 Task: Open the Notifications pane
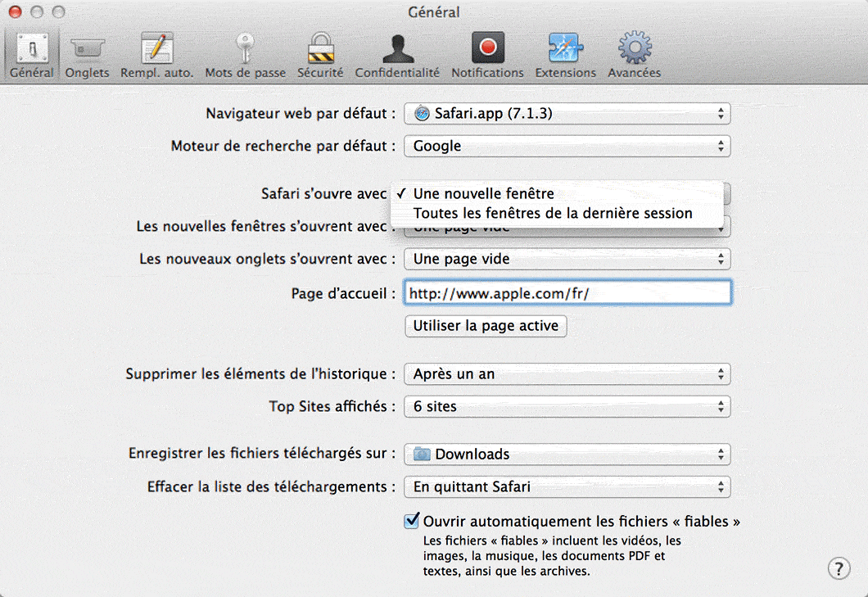pyautogui.click(x=487, y=56)
